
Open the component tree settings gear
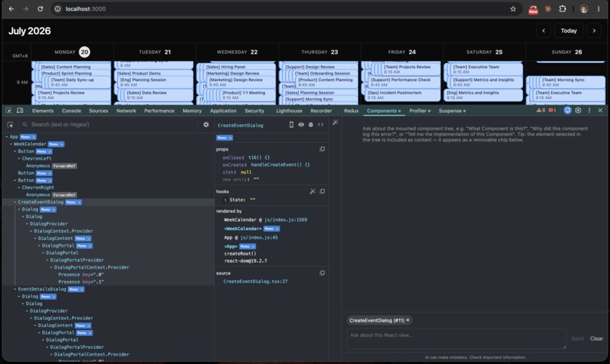206,124
